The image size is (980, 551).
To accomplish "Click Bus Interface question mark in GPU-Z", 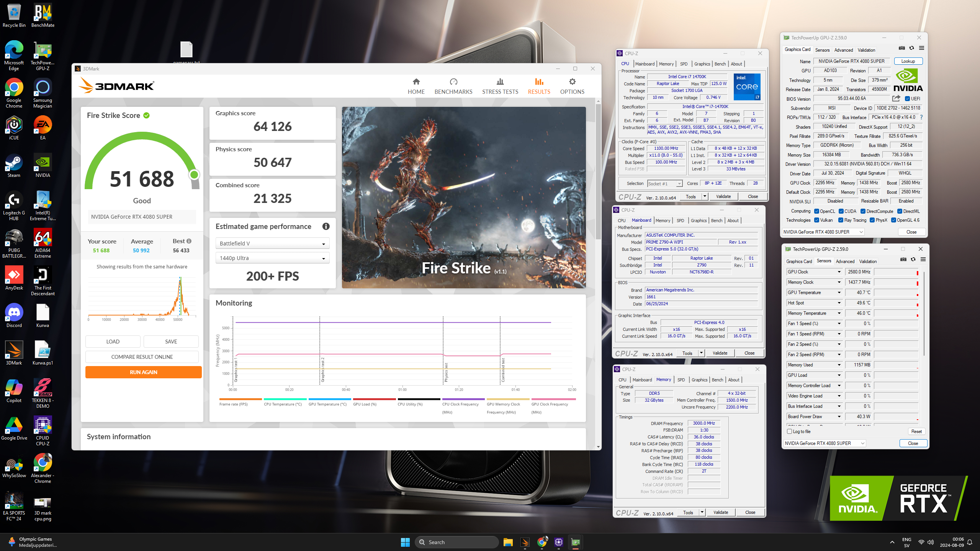I will point(921,117).
